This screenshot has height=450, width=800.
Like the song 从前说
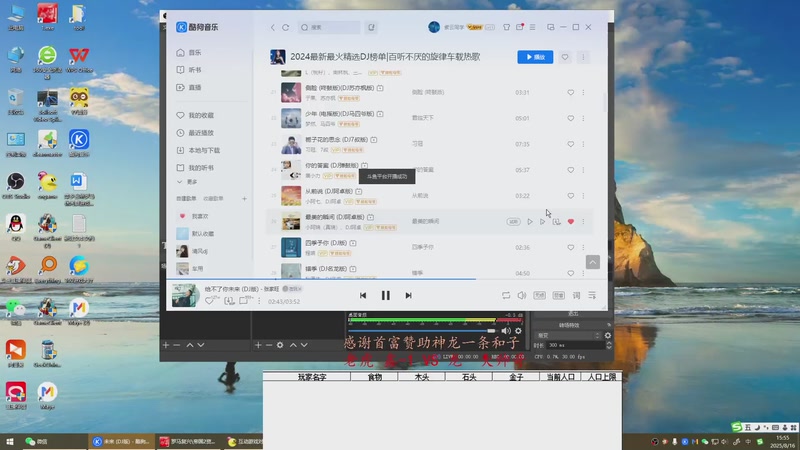570,195
